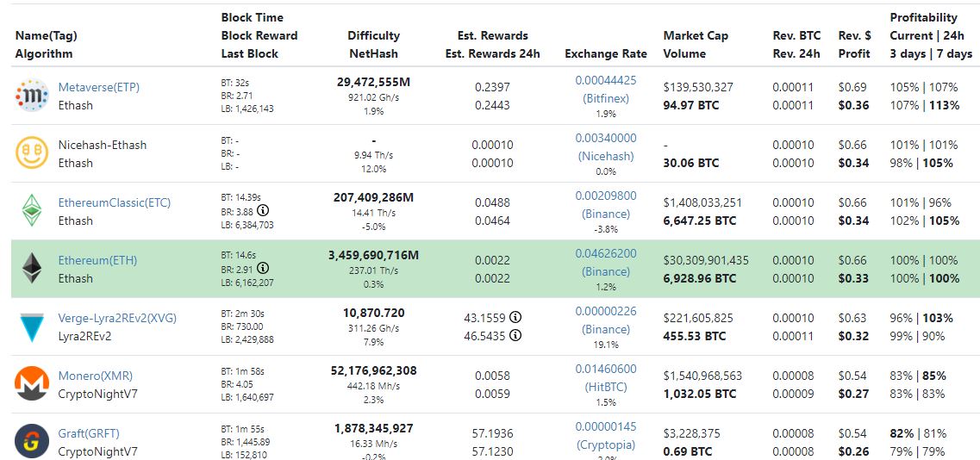
Task: Click exchange rate 0.04626200 link
Action: (606, 253)
